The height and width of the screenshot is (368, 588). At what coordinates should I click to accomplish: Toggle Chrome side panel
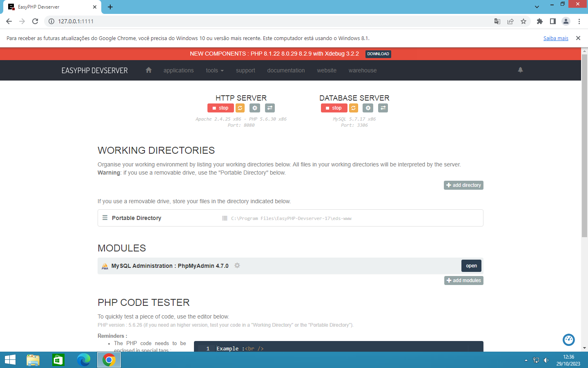click(x=553, y=21)
